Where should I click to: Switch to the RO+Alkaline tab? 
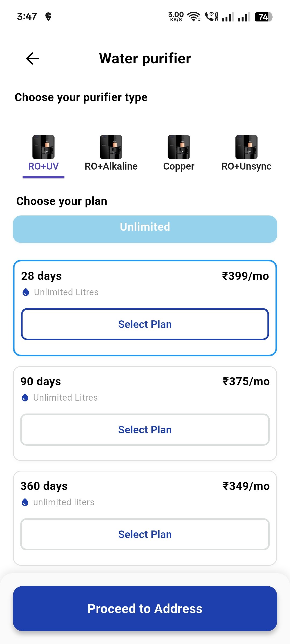(111, 166)
